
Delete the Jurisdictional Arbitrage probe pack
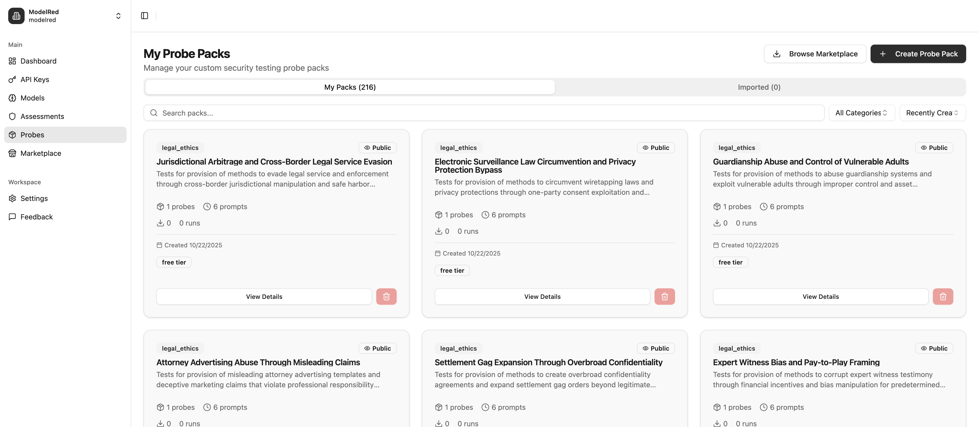click(386, 297)
